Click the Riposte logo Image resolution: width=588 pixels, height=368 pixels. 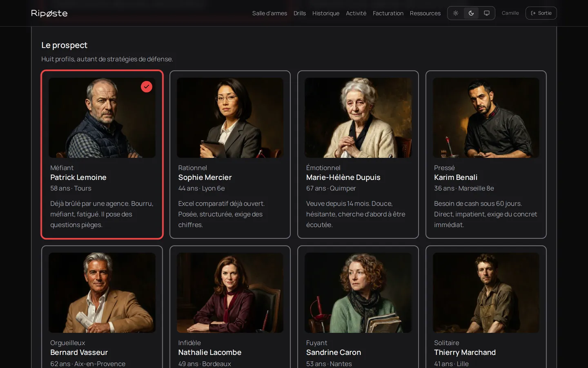[49, 13]
